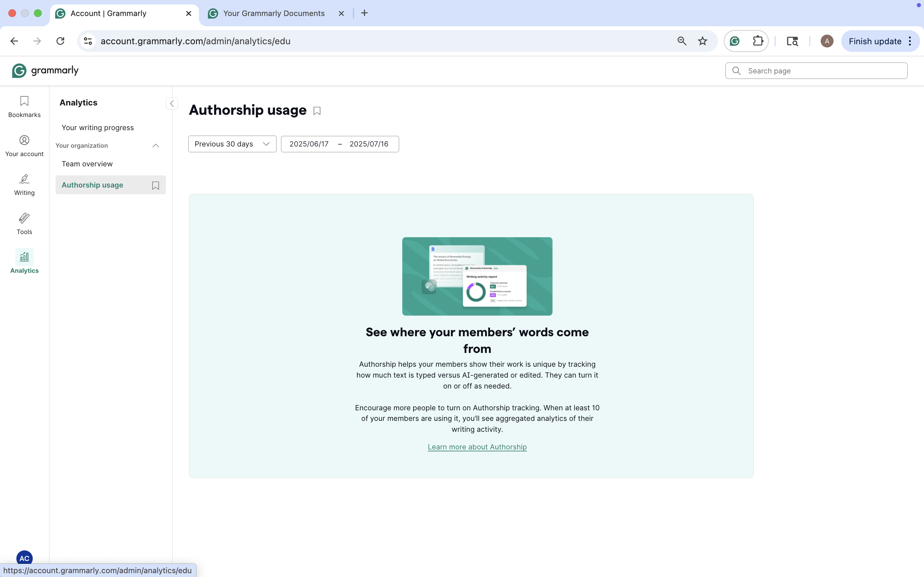Image resolution: width=924 pixels, height=577 pixels.
Task: Click the date range 2025/06/17 to 2025/07/16
Action: [x=339, y=144]
